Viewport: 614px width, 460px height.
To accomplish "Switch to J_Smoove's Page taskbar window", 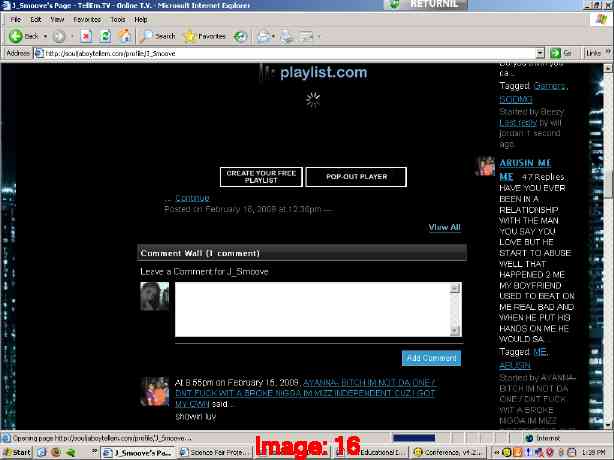I will (137, 453).
